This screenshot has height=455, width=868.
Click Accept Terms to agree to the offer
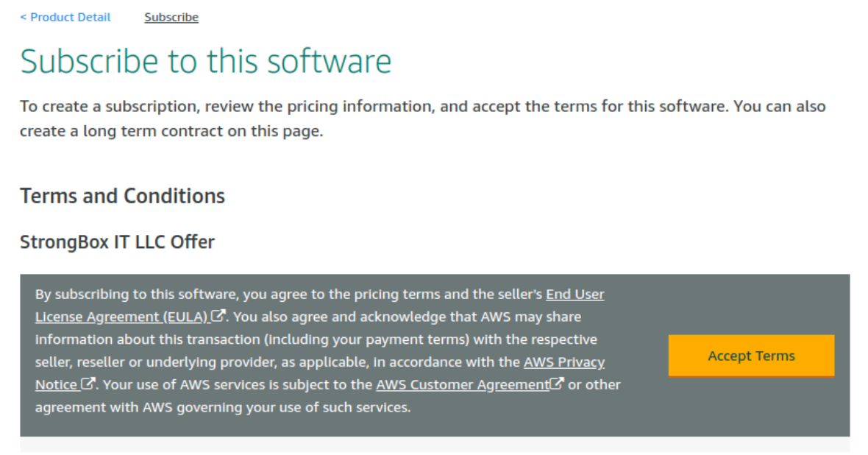click(x=751, y=356)
